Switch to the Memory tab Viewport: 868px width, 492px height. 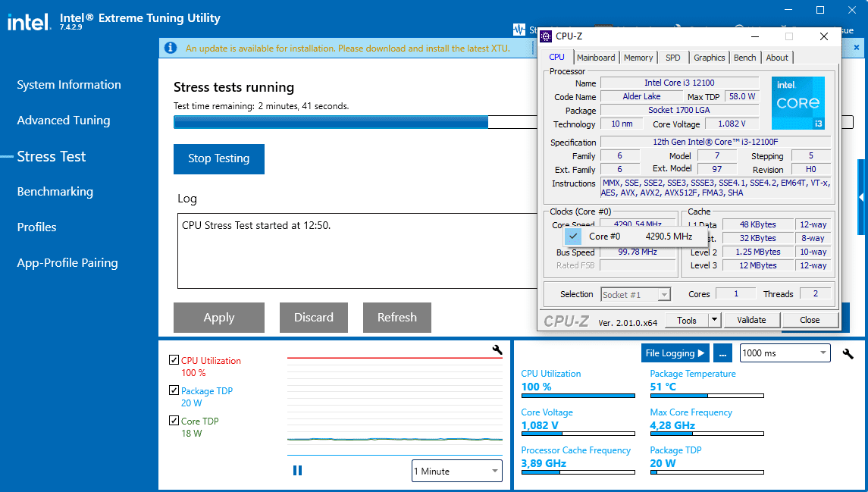click(638, 58)
